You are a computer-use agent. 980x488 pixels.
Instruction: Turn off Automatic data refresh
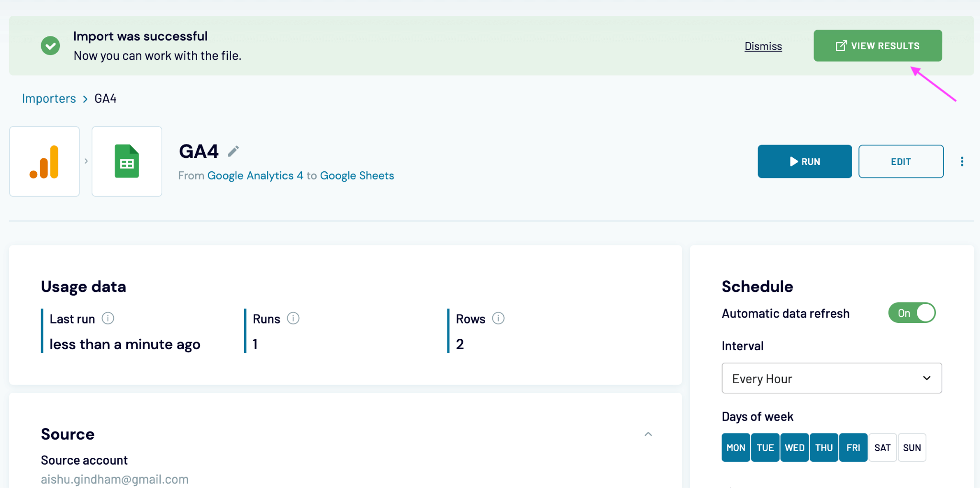911,312
